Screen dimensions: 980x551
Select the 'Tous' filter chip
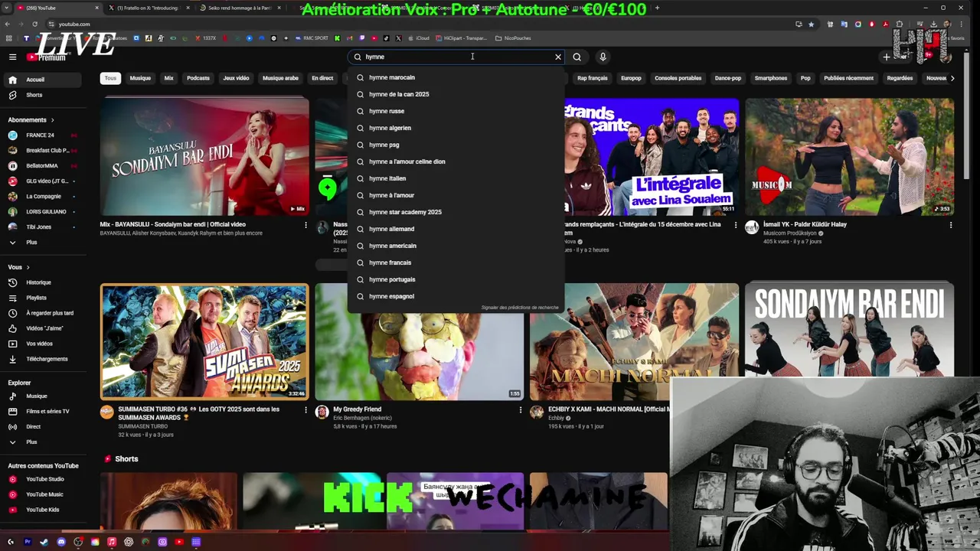point(110,78)
